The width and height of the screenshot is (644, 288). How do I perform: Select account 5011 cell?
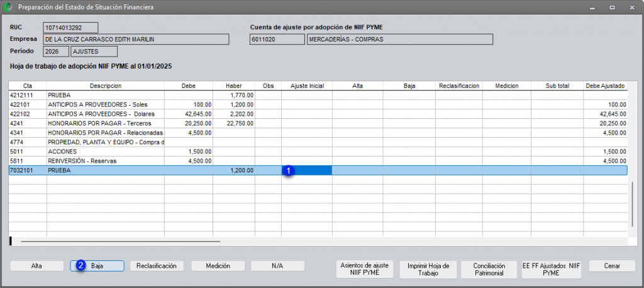coord(28,151)
